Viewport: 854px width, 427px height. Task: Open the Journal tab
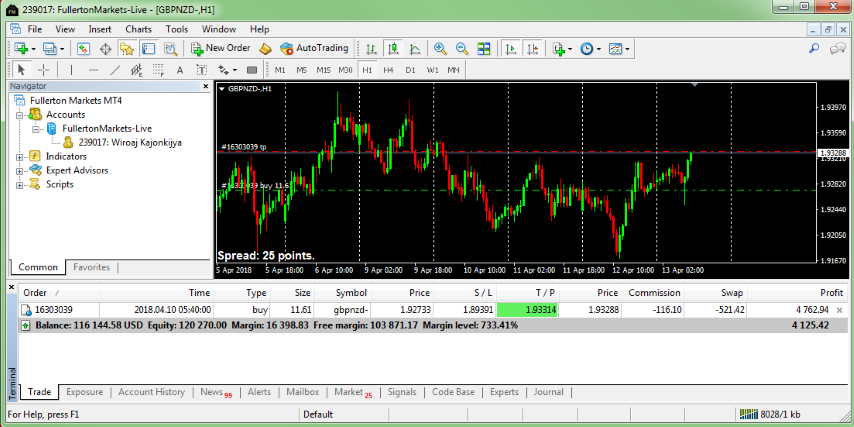pyautogui.click(x=548, y=392)
